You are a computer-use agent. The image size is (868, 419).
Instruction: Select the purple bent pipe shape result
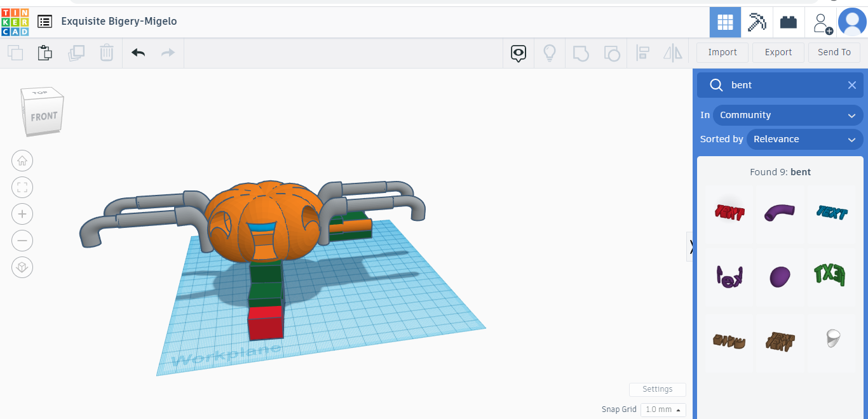(x=780, y=214)
